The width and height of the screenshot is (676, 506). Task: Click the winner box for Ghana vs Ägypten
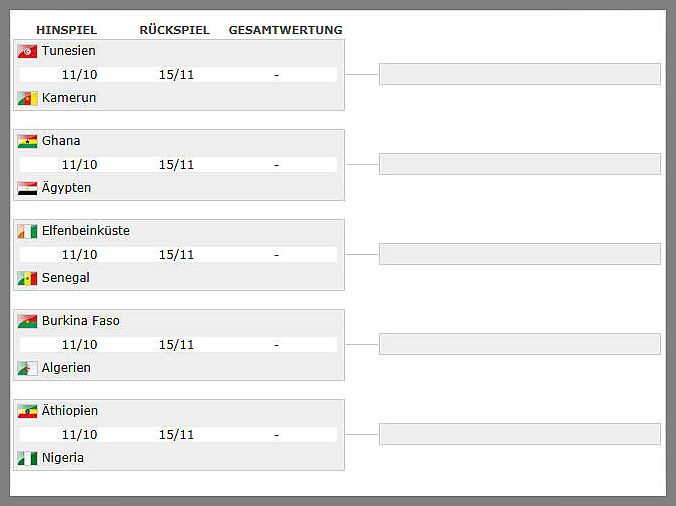[520, 164]
